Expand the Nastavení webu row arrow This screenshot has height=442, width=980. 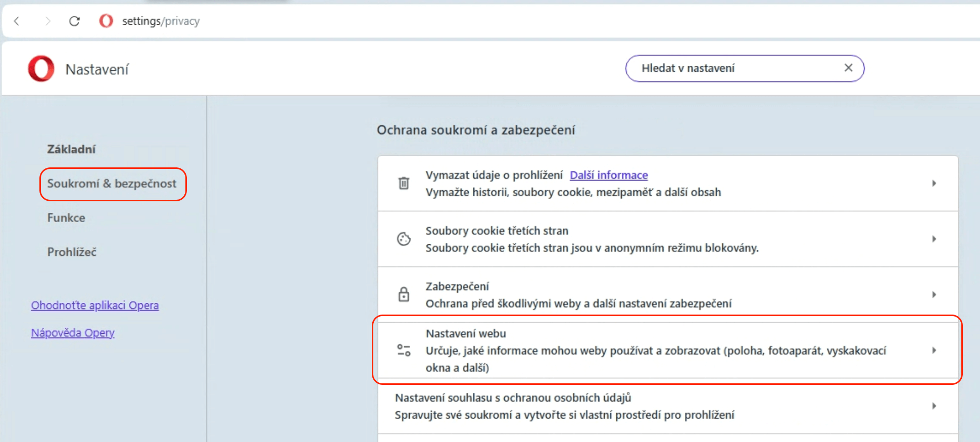tap(934, 350)
